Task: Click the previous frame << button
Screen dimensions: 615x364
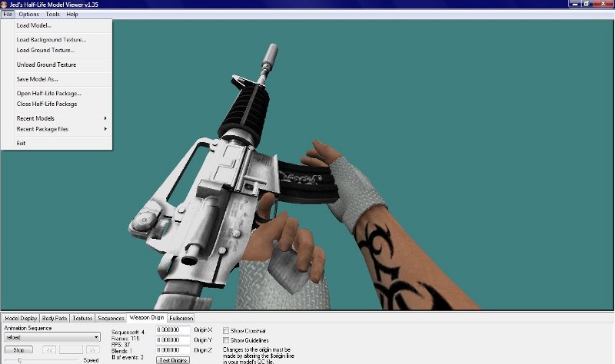Action: 48,349
